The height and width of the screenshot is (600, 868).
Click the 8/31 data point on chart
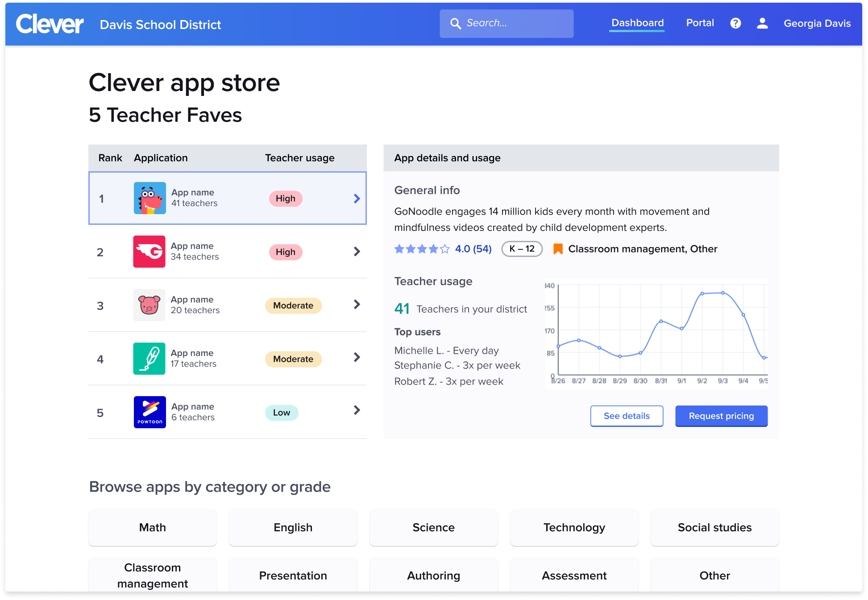coord(661,321)
